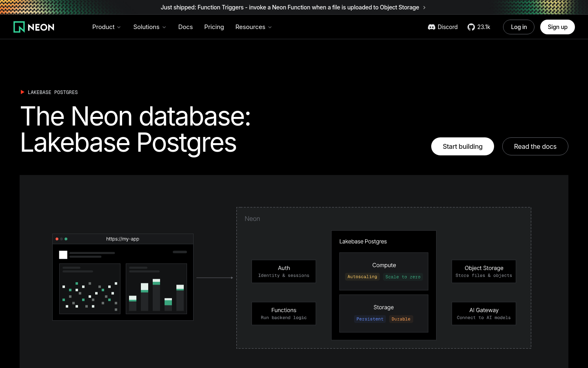
Task: Select the AI Gateway box in diagram
Action: (x=484, y=314)
